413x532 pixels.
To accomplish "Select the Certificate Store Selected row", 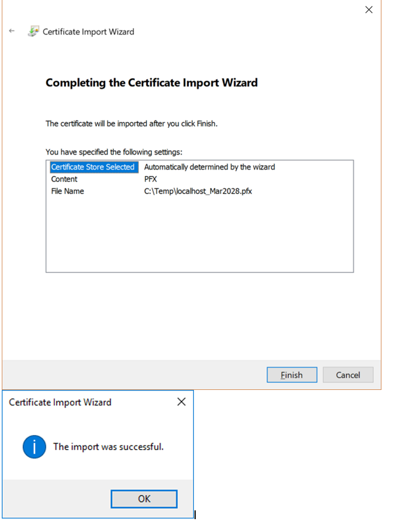I will point(200,167).
